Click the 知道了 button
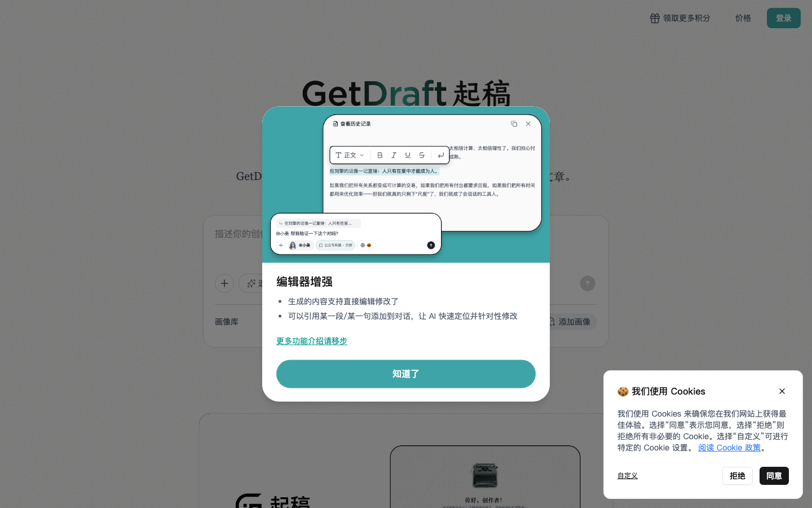 (x=405, y=374)
